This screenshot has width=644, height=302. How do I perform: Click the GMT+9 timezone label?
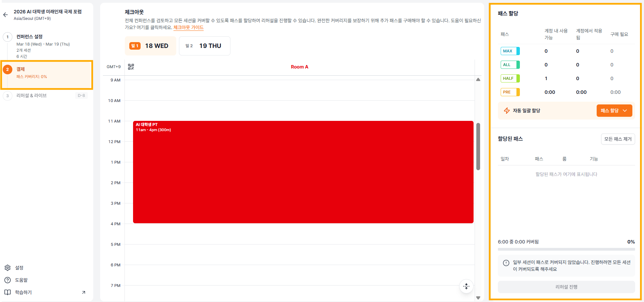pyautogui.click(x=114, y=67)
